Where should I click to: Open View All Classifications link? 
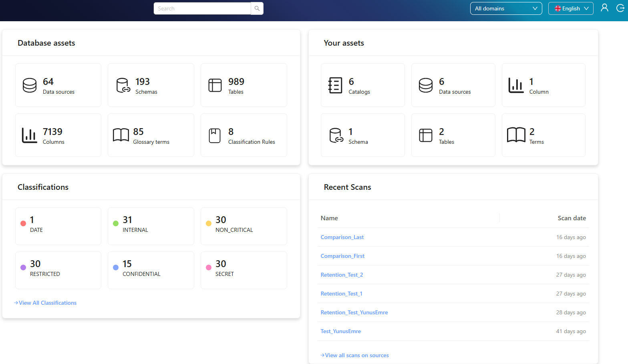pyautogui.click(x=47, y=303)
